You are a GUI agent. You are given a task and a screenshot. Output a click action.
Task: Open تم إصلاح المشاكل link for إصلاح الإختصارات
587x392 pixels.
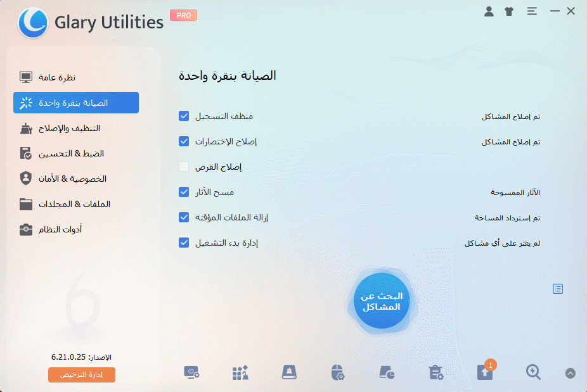point(511,142)
